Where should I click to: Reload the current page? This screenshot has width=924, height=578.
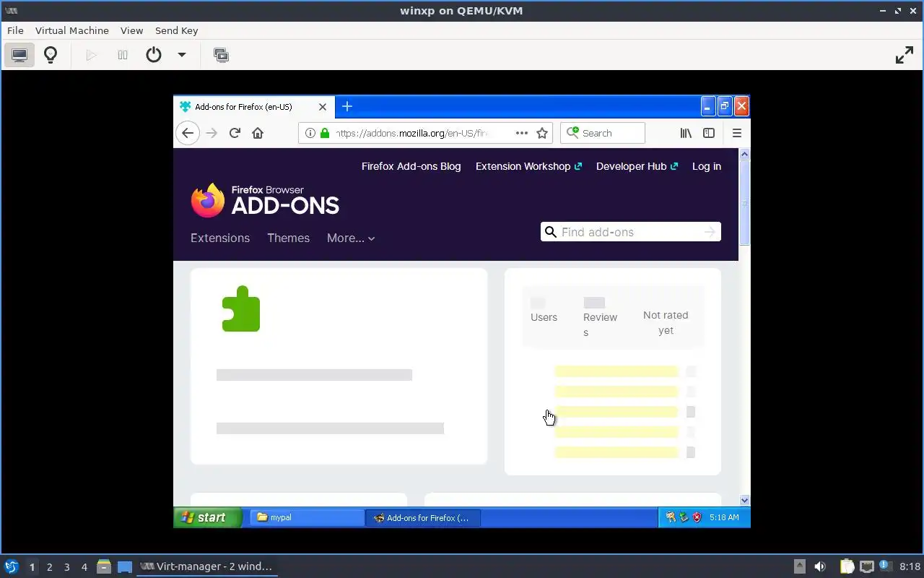pos(235,133)
